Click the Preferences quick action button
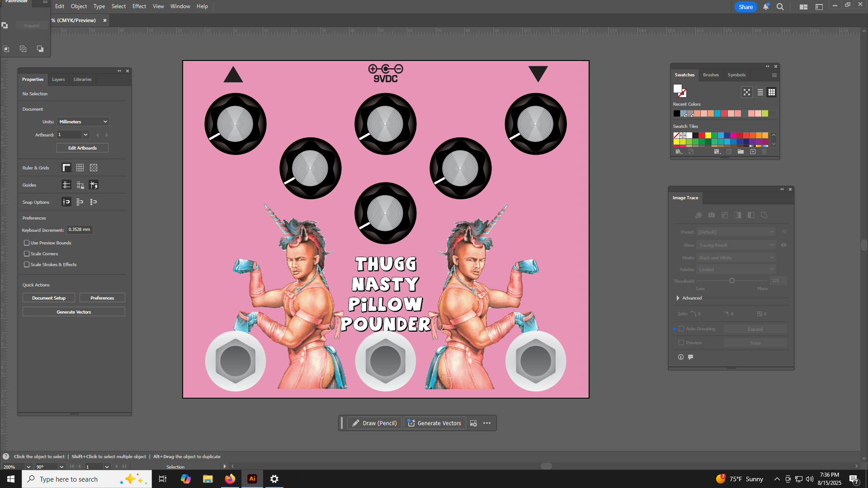The height and width of the screenshot is (488, 868). click(102, 298)
